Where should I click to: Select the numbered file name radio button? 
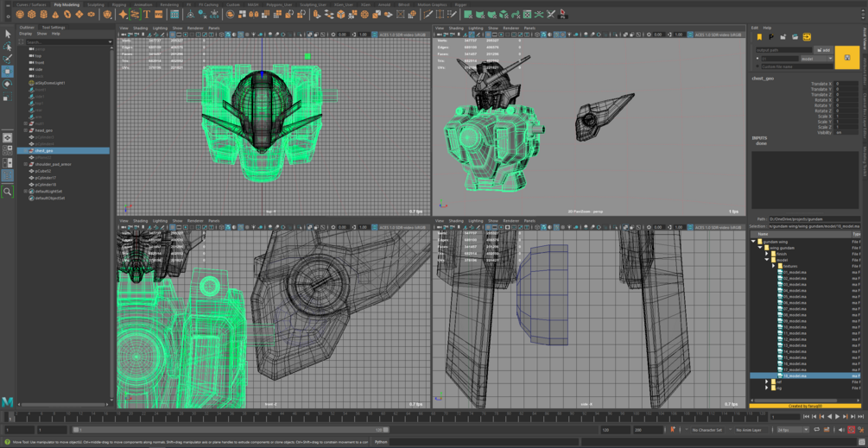pos(758,58)
